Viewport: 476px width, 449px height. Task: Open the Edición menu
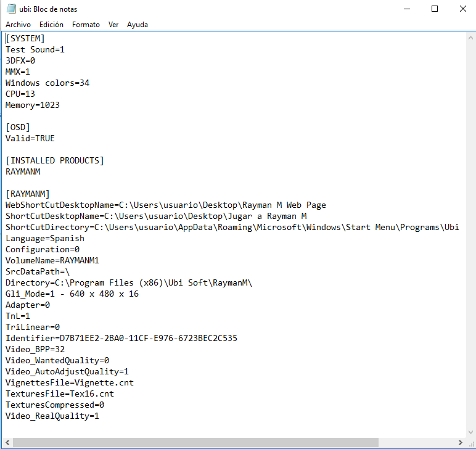click(x=51, y=25)
